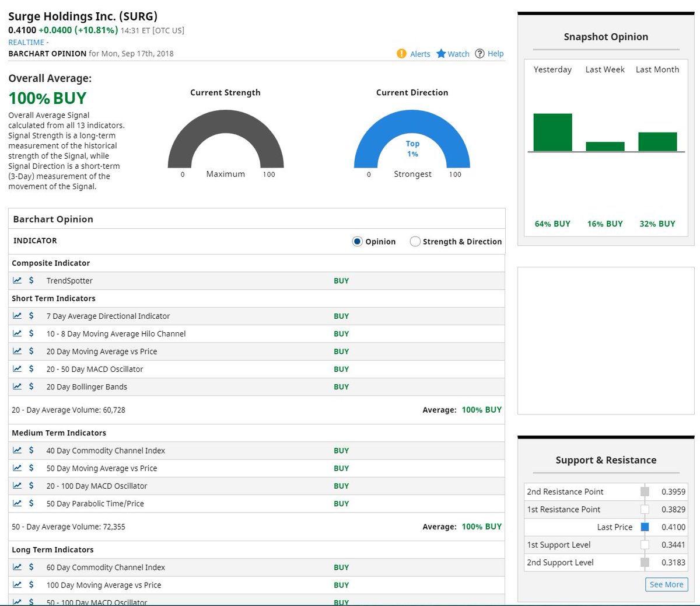Click dollar icon for 10 - 8 Day Hilo Channel
The image size is (700, 606).
[32, 333]
